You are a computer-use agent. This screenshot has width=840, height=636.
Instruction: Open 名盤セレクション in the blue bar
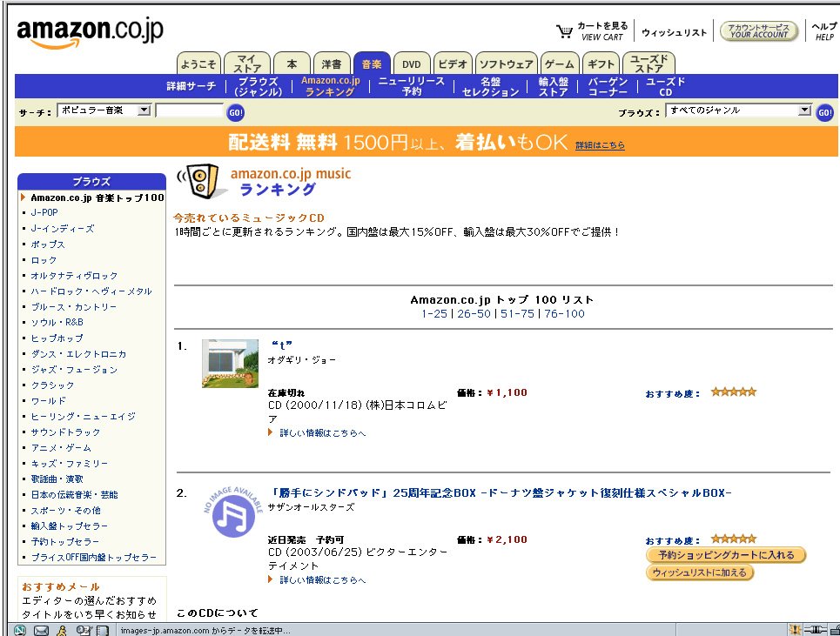pos(490,86)
